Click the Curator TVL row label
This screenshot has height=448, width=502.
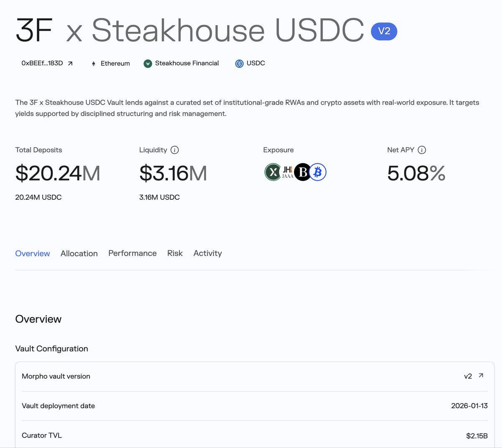tap(42, 435)
